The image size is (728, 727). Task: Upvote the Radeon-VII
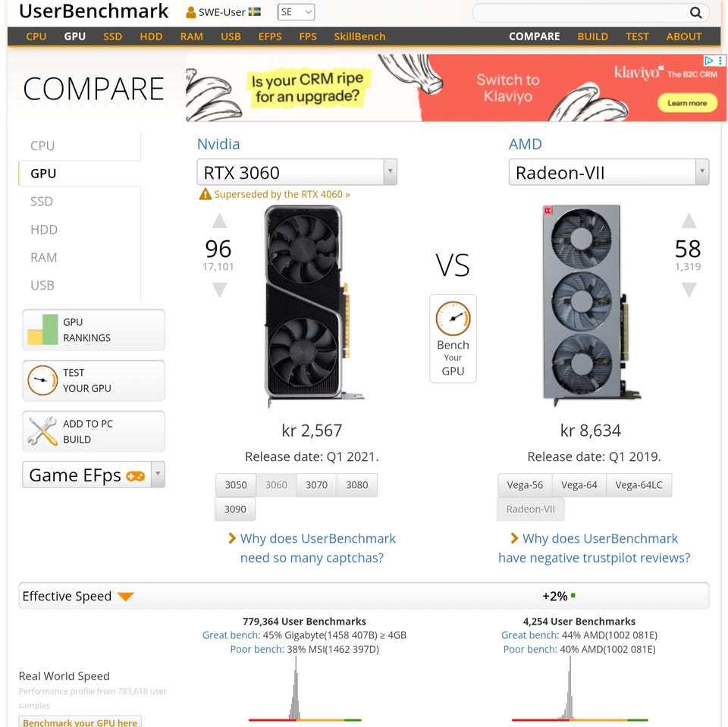click(x=689, y=221)
